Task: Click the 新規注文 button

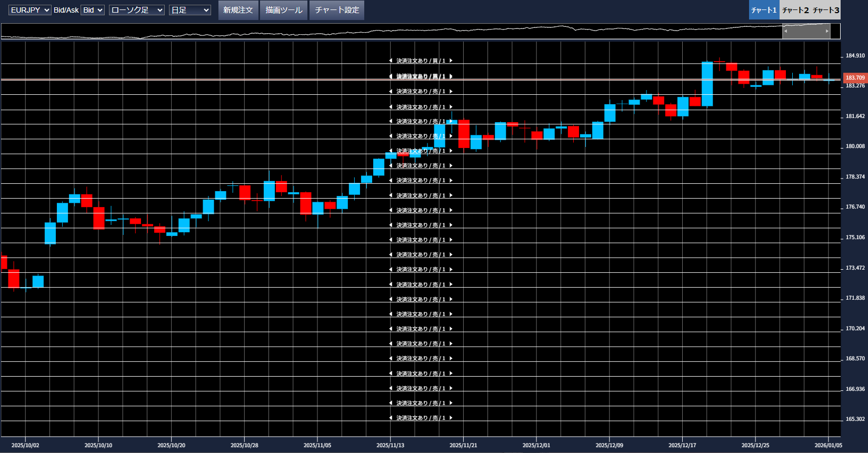Action: pos(238,10)
